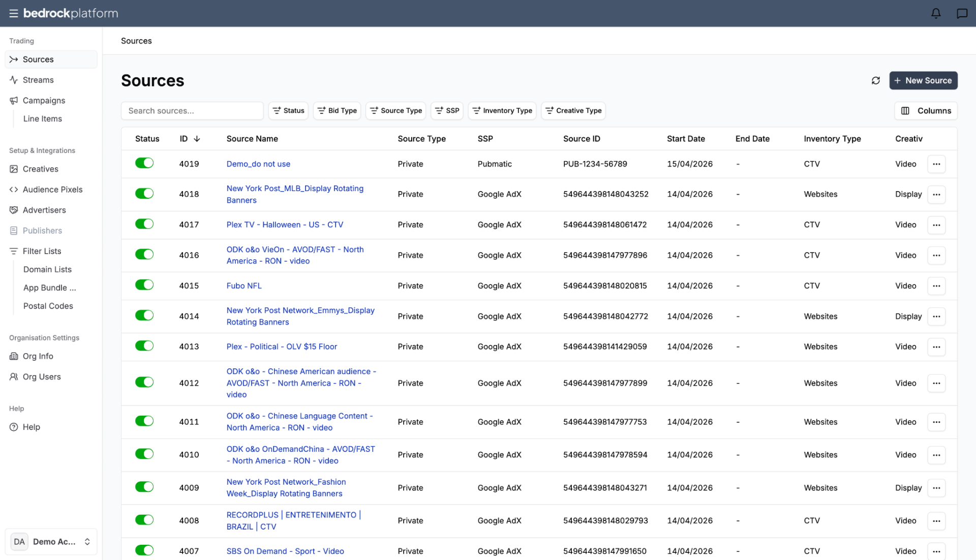Open the hamburger menu icon
Screen dimensions: 976x560
click(x=14, y=13)
